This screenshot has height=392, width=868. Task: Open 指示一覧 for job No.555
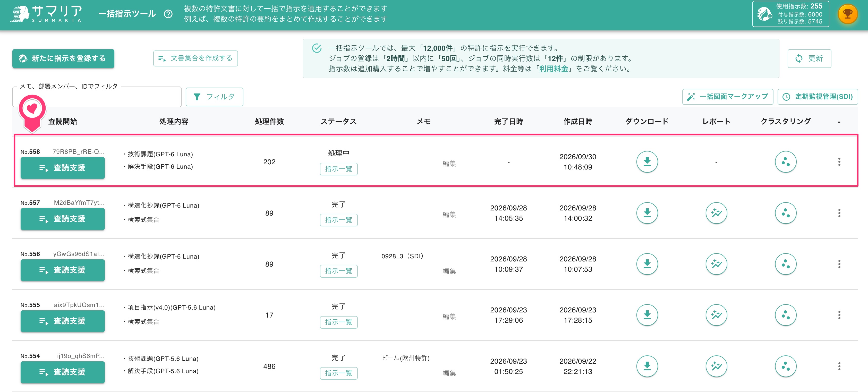coord(338,322)
